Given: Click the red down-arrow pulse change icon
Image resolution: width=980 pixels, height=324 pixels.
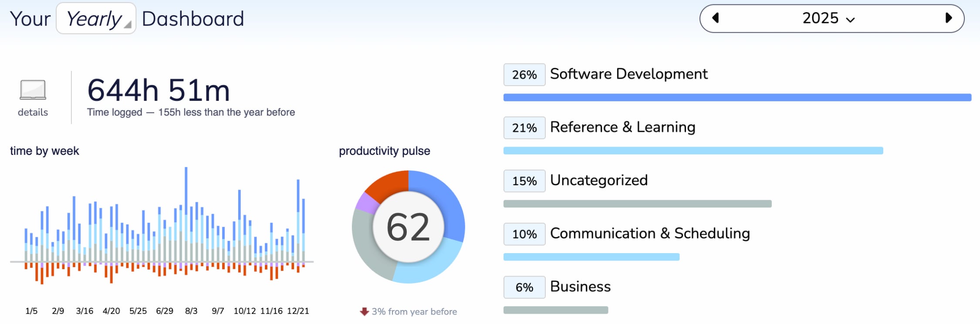Looking at the screenshot, I should click(x=364, y=312).
